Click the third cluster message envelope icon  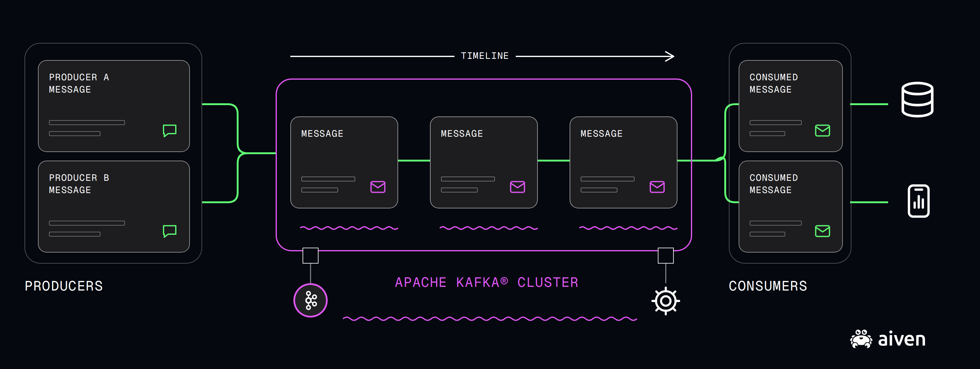pos(657,187)
